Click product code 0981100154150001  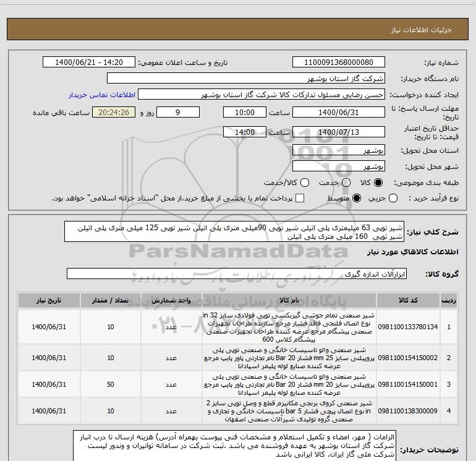coord(408,384)
